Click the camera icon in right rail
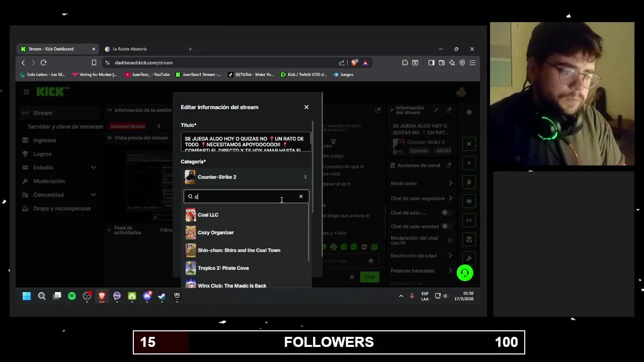 click(x=469, y=144)
